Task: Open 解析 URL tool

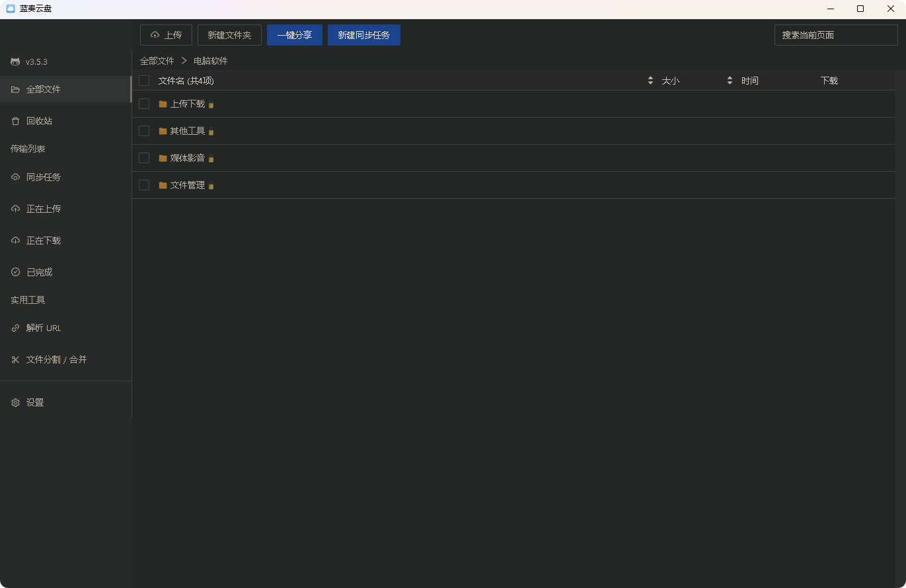Action: point(65,328)
